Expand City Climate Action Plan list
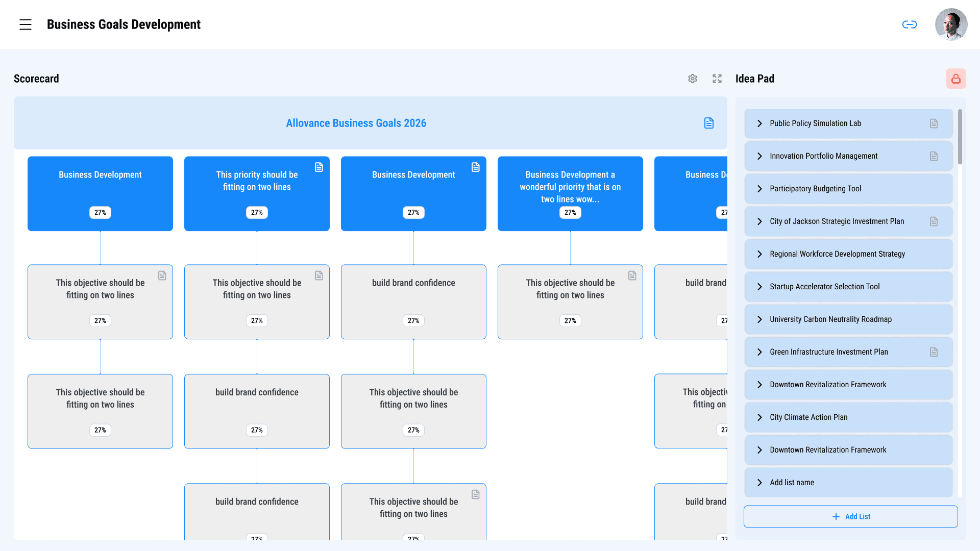980x551 pixels. 759,417
